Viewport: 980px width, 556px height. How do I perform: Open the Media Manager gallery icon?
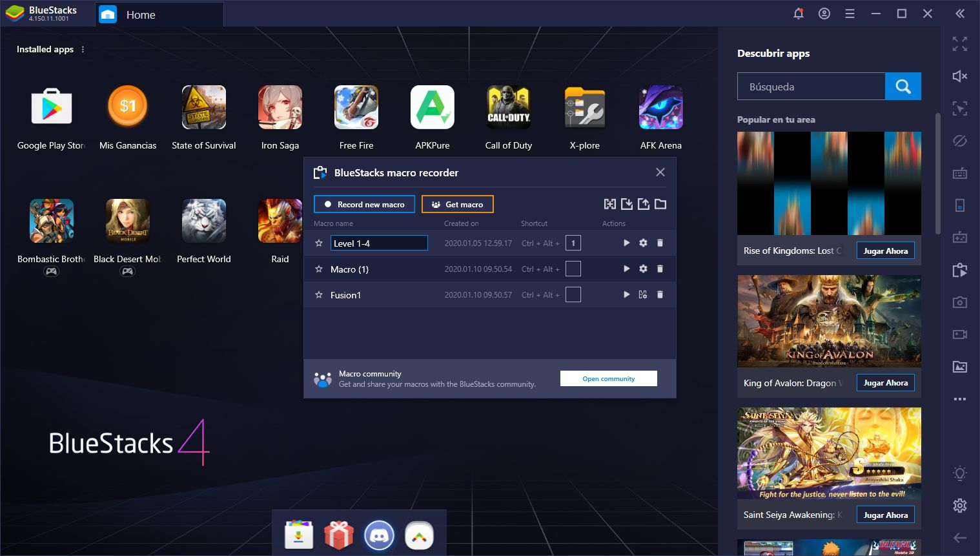tap(960, 366)
